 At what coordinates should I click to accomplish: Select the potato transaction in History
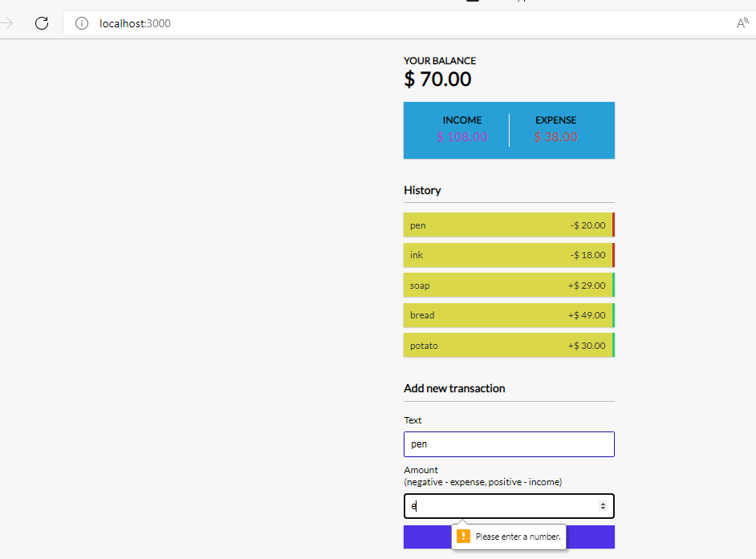(x=509, y=345)
